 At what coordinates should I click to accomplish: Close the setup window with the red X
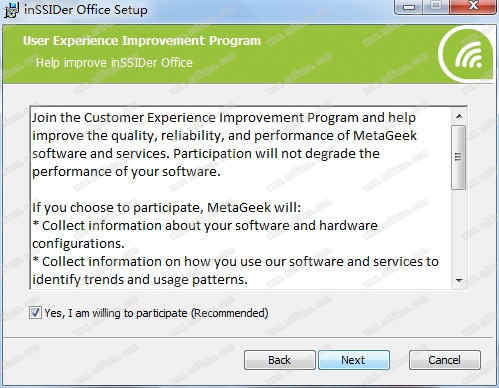click(473, 7)
